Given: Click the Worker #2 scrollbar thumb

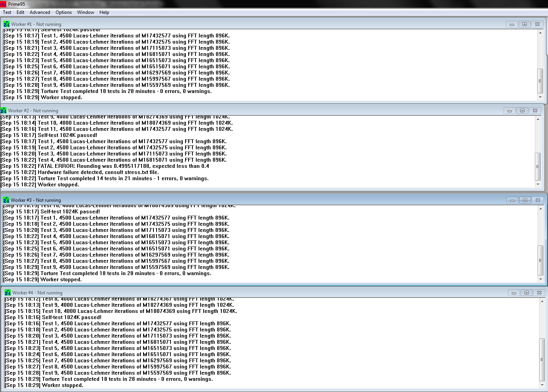Looking at the screenshot, I should [538, 167].
